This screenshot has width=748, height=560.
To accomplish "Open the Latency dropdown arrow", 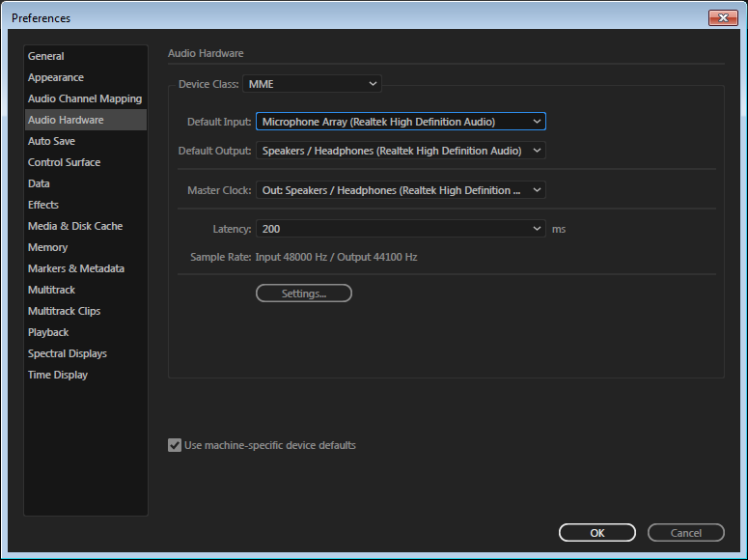I will coord(537,229).
